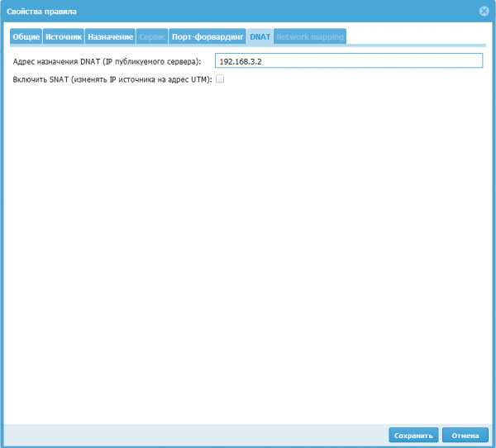Screen dimensions: 496x448
Task: Click the footer bar left of Сохранить
Action: pos(198,435)
